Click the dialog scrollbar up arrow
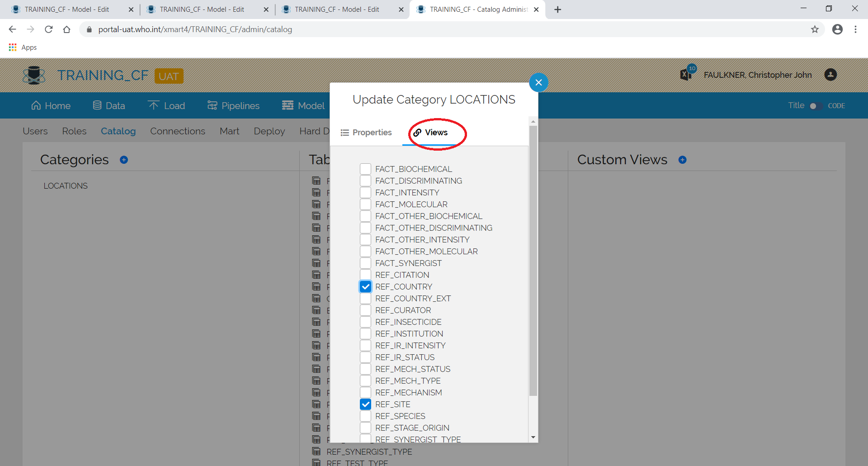 (533, 121)
